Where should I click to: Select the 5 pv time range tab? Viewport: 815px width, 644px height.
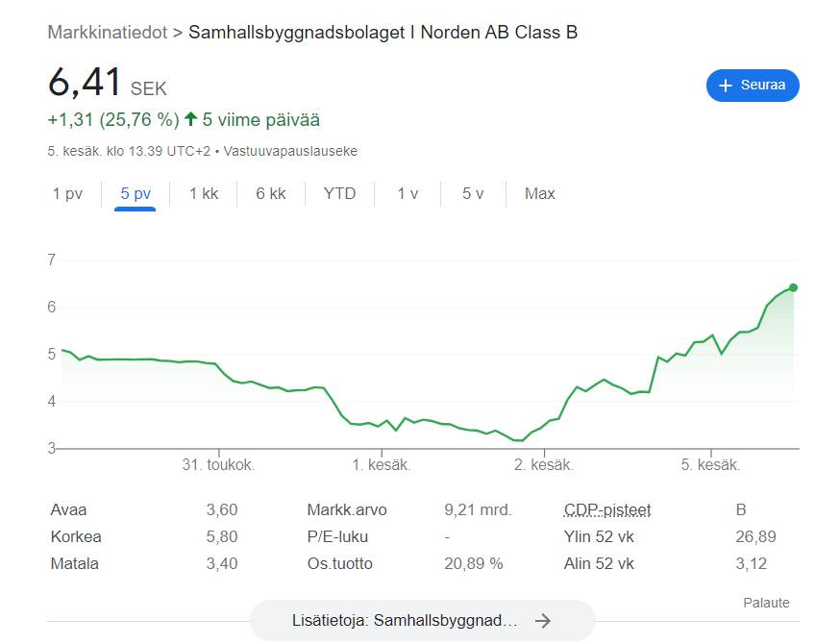pyautogui.click(x=136, y=194)
